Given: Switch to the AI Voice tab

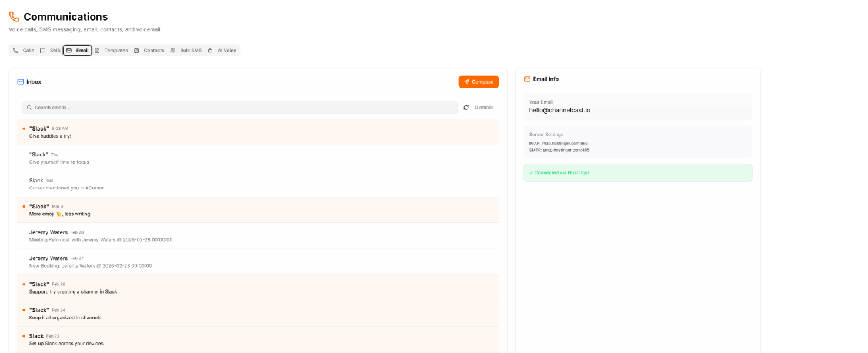Looking at the screenshot, I should (222, 51).
